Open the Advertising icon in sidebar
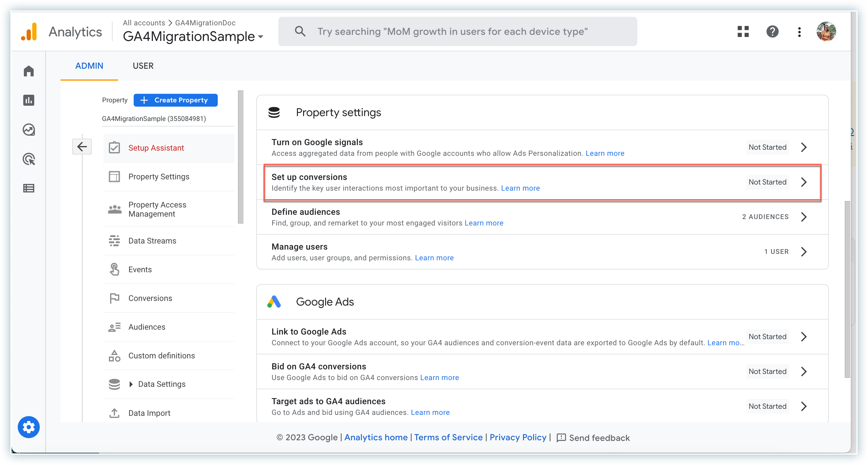868x465 pixels. coord(29,159)
